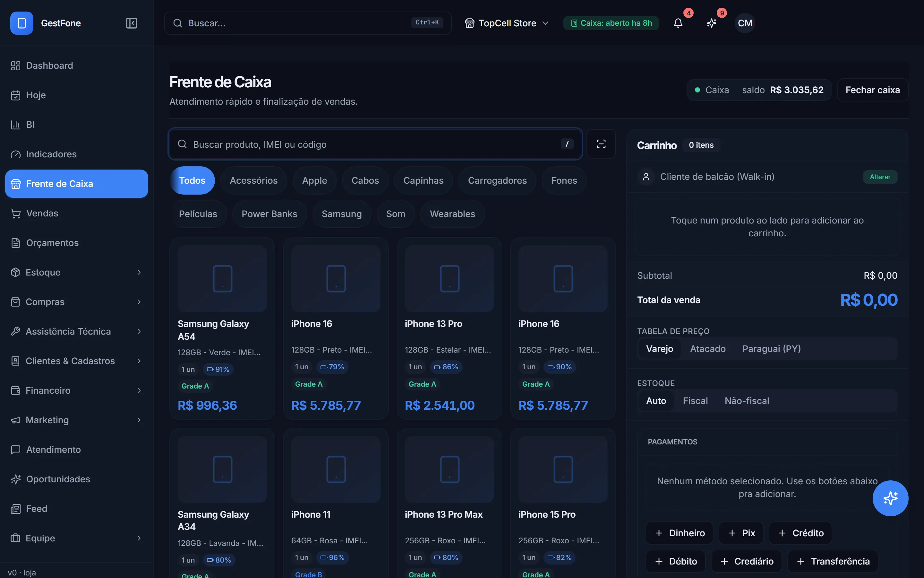Click the barcode scan icon button
The height and width of the screenshot is (578, 924).
point(601,144)
